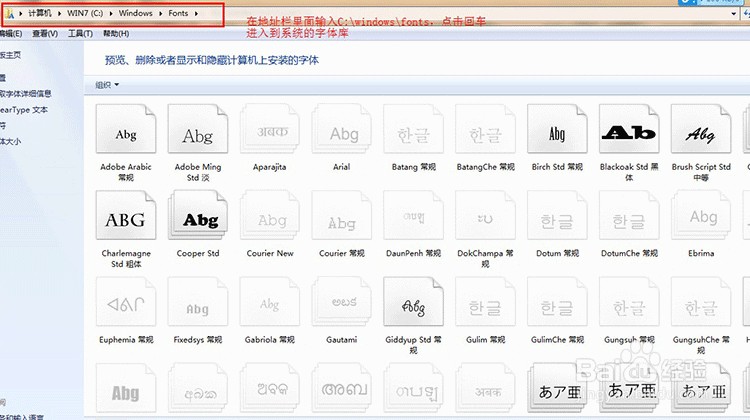Select the DotumChe 常规 font icon

pyautogui.click(x=629, y=215)
